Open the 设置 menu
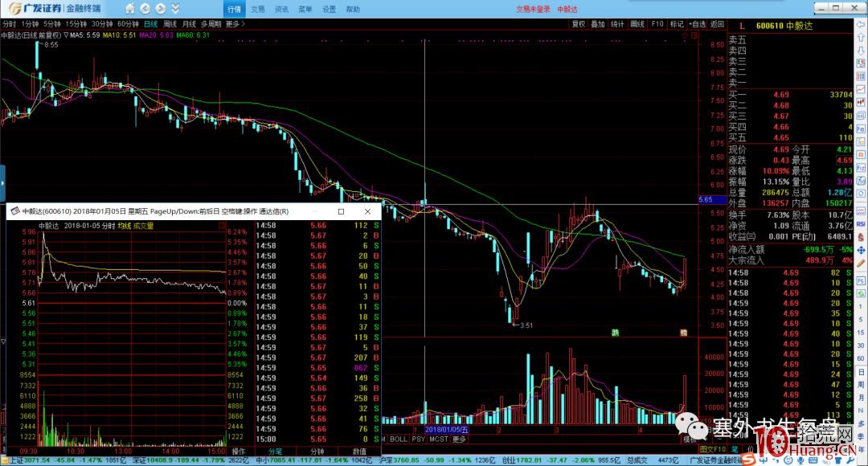868x466 pixels. (x=329, y=10)
